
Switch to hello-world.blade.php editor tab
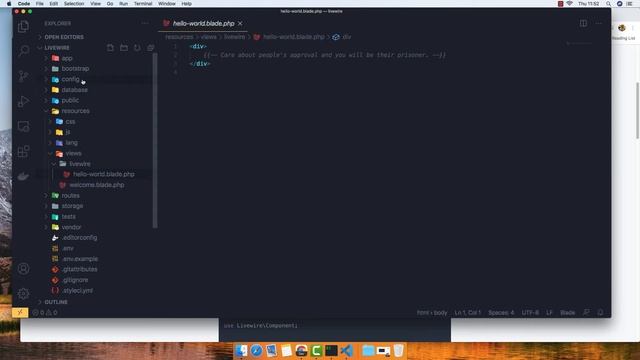click(203, 23)
